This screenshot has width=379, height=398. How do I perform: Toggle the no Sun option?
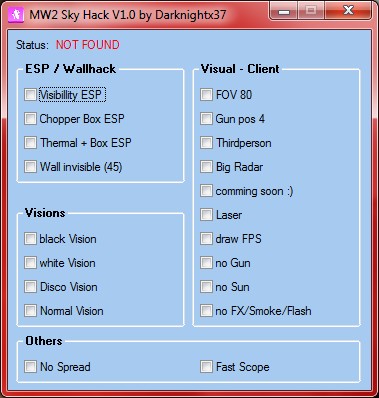click(x=206, y=287)
